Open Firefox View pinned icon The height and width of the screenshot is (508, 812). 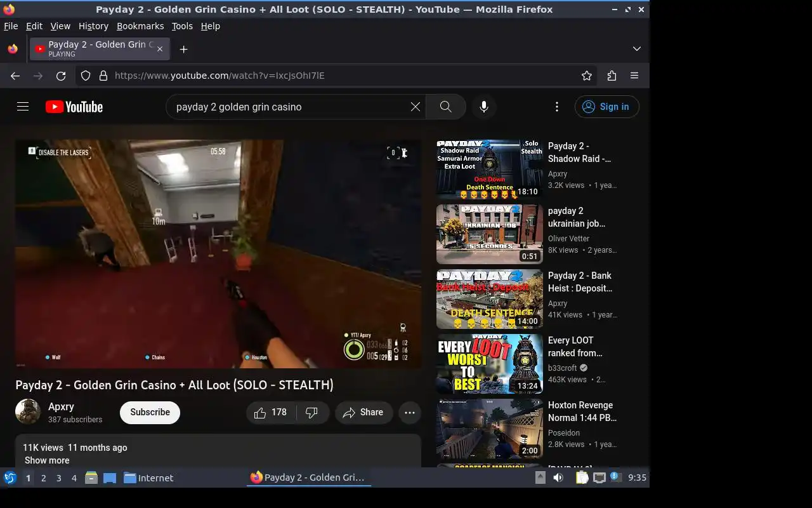13,49
